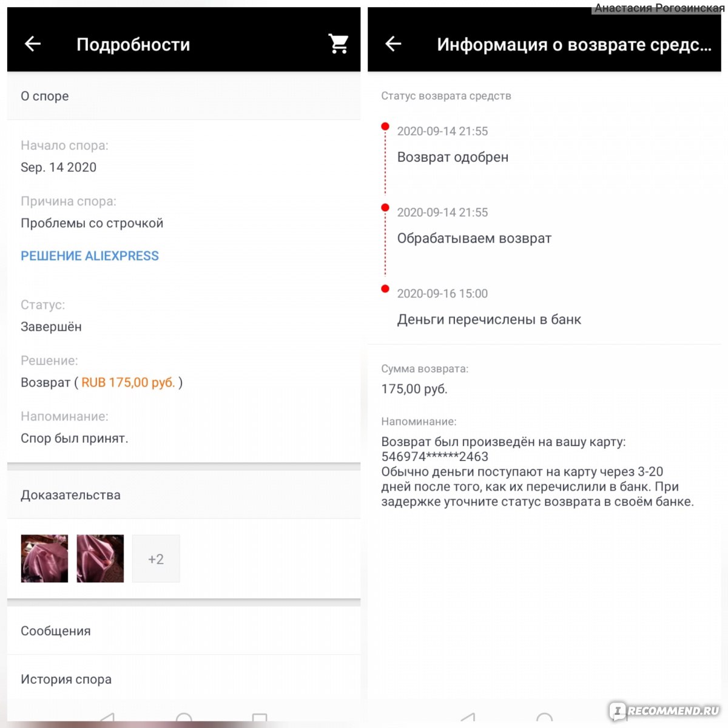728x728 pixels.
Task: View second pink fabric evidence photo
Action: 100,559
